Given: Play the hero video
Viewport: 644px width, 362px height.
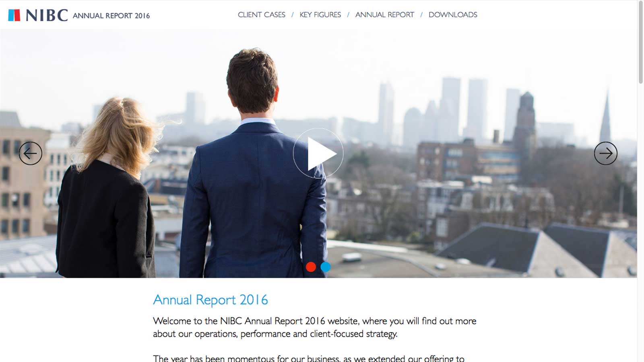Looking at the screenshot, I should click(x=318, y=153).
